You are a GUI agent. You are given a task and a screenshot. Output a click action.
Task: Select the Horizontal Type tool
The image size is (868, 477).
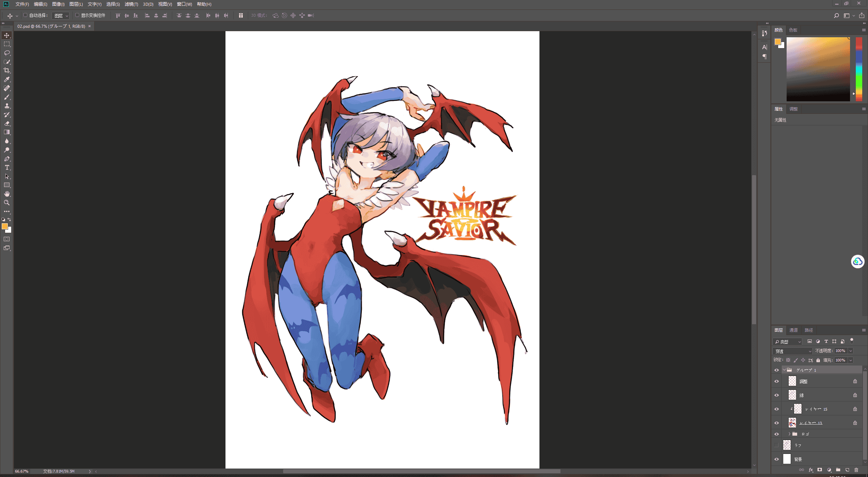coord(7,167)
